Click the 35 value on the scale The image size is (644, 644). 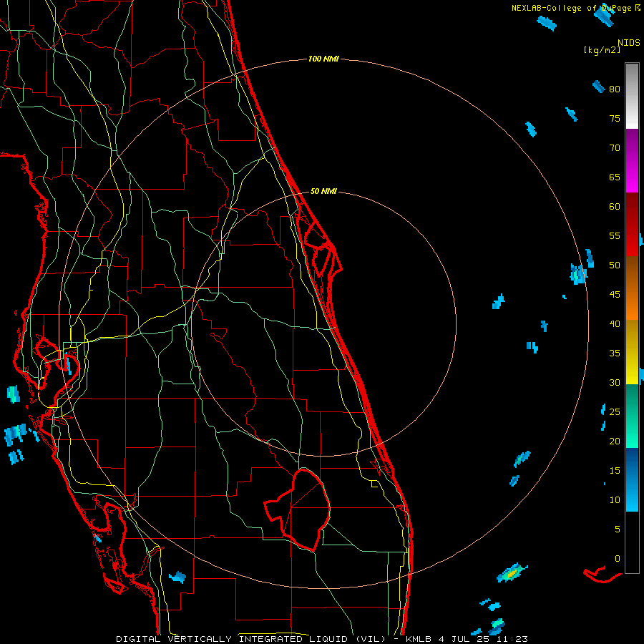pyautogui.click(x=615, y=353)
